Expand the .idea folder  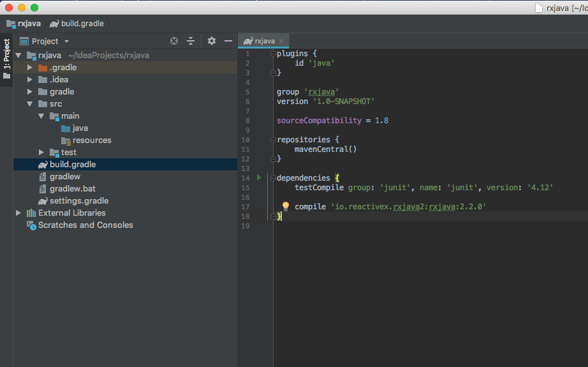point(29,80)
